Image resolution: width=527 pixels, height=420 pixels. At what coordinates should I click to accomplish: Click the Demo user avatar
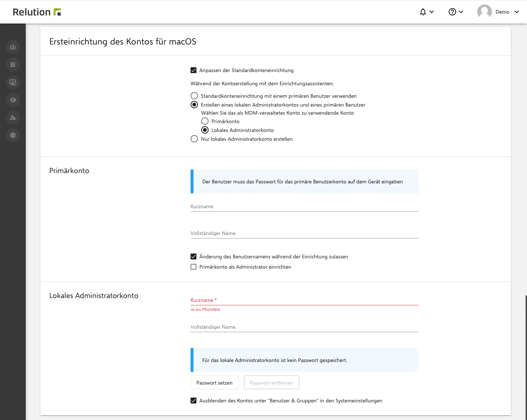pyautogui.click(x=484, y=12)
